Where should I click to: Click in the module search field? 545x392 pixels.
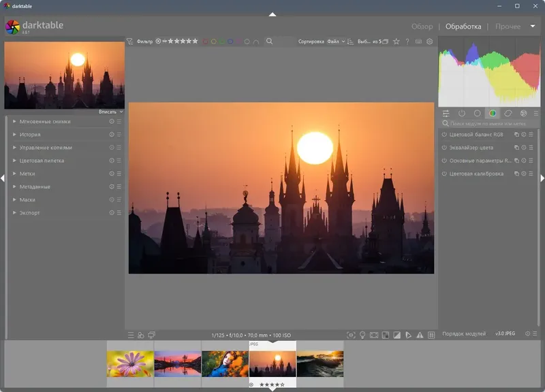[487, 124]
